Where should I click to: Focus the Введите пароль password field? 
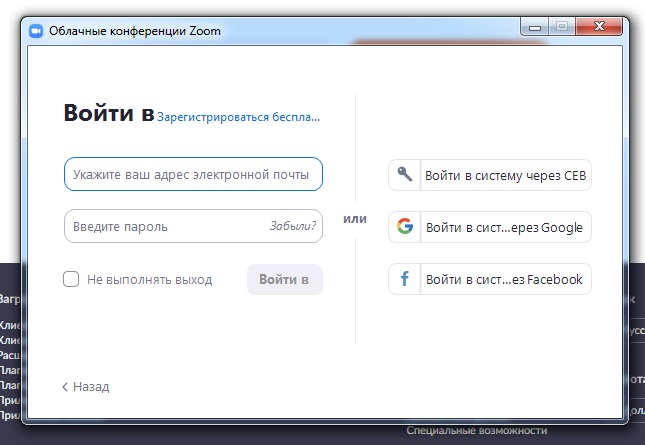(193, 226)
